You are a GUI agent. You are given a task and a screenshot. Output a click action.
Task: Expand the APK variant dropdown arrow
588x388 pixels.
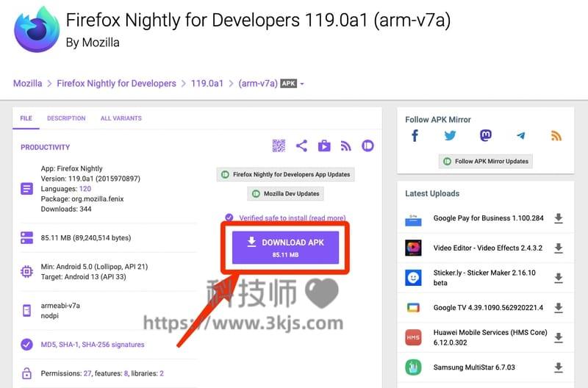302,84
